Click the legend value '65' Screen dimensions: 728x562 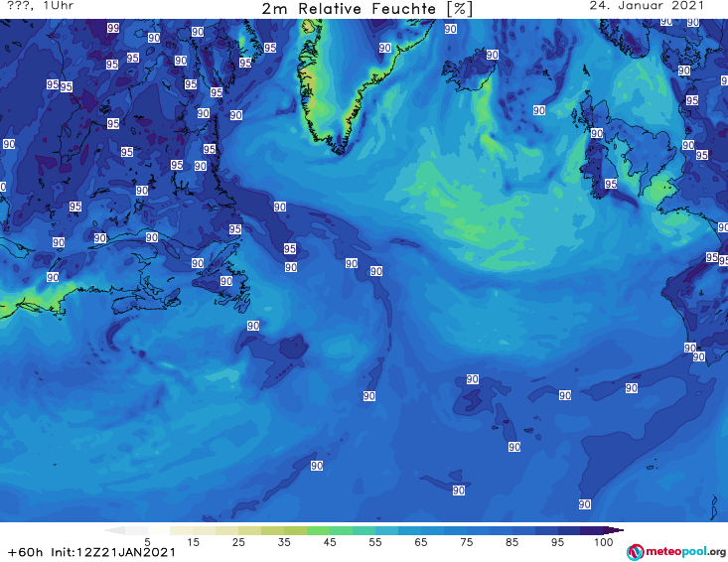421,542
